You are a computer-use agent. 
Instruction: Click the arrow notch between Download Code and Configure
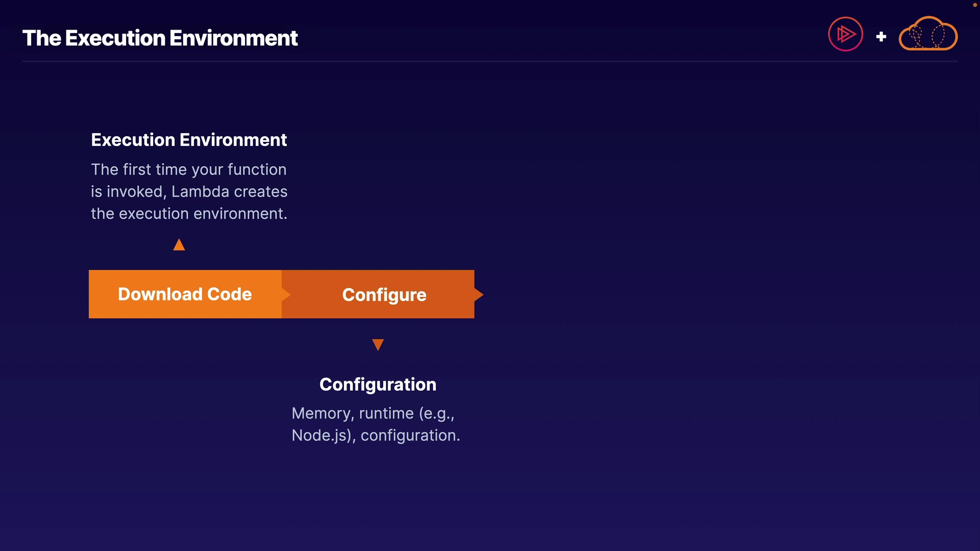coord(286,294)
